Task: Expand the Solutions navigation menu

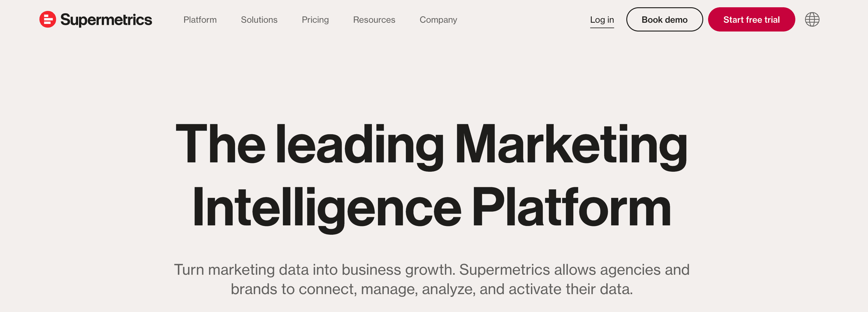Action: [x=259, y=20]
